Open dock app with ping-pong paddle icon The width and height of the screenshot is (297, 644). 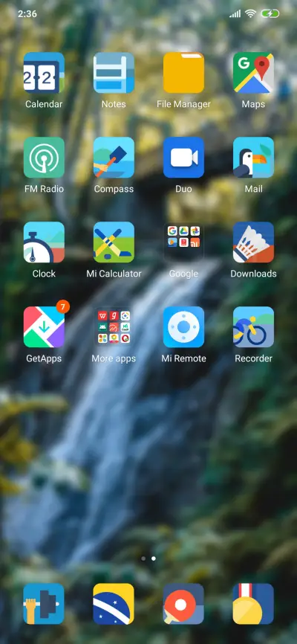tap(183, 604)
